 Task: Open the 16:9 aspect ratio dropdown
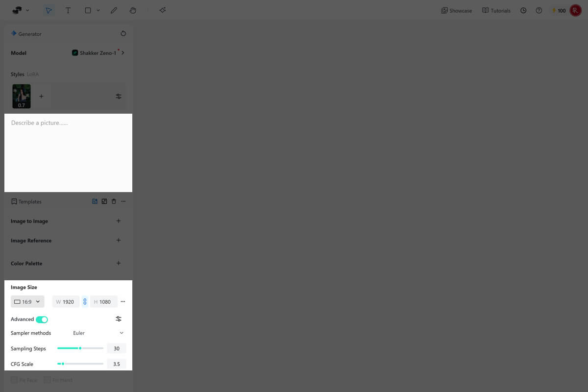click(27, 302)
